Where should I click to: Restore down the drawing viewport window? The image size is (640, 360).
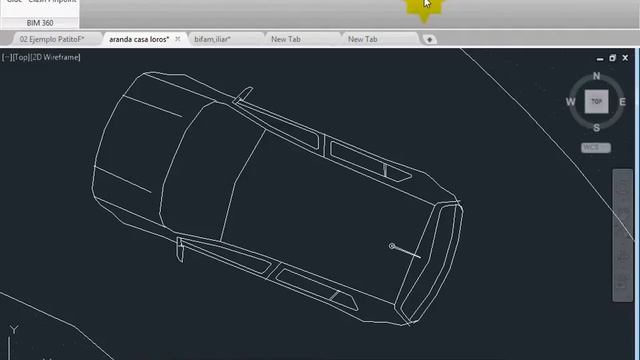tap(612, 58)
